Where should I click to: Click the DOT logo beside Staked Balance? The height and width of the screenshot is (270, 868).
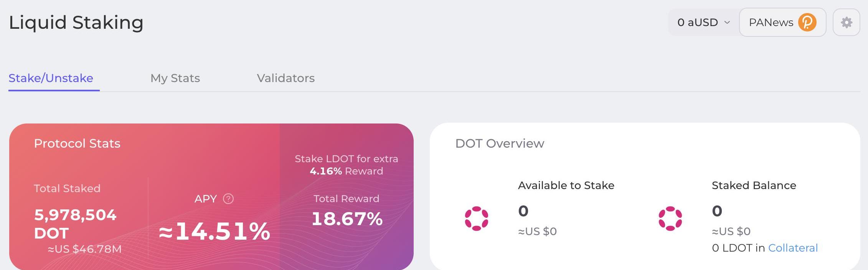(x=670, y=219)
